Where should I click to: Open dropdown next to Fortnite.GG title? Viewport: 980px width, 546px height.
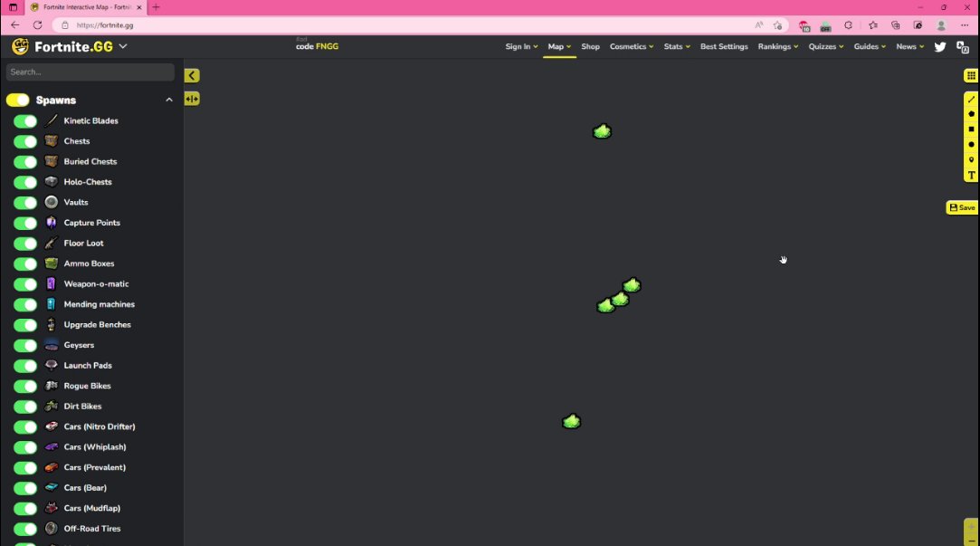coord(123,46)
